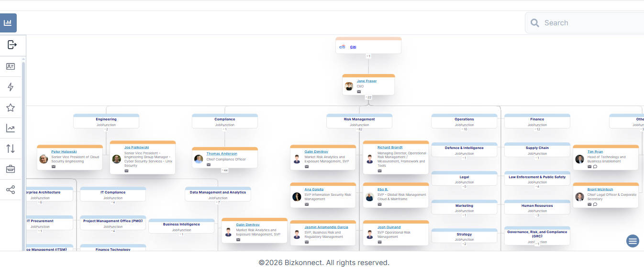Click Tim Ryan's email envelope icon
This screenshot has width=644, height=267.
(x=589, y=167)
